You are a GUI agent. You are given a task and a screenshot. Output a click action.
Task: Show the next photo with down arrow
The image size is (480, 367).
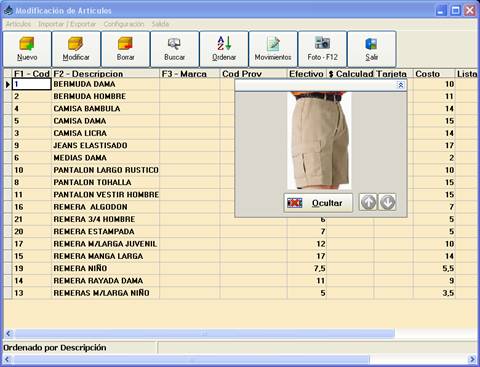387,202
